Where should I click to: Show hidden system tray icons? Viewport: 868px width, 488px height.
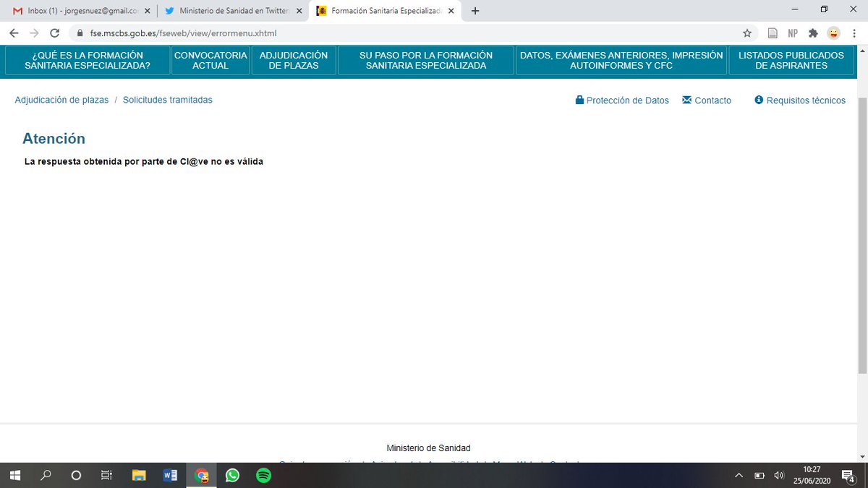pos(739,476)
